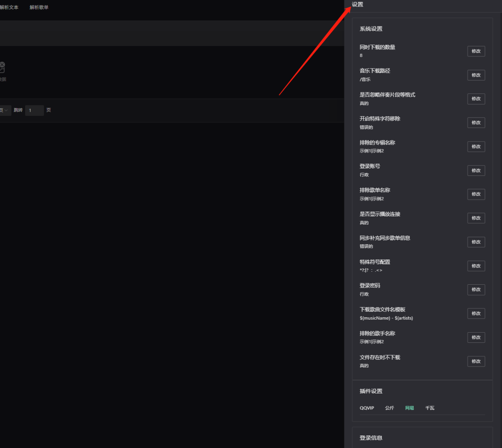Click 修改 for 同时下载的数量

point(476,51)
